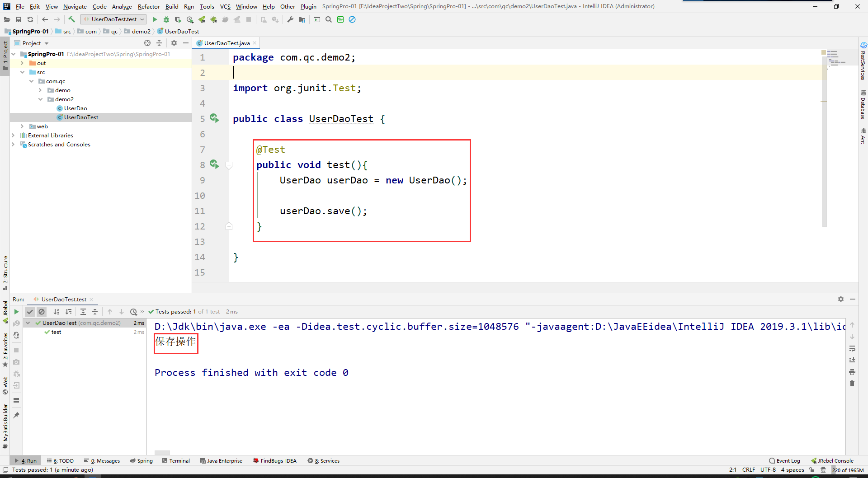Open Project Structure from the toolbar
This screenshot has height=478, width=868.
coord(302,19)
